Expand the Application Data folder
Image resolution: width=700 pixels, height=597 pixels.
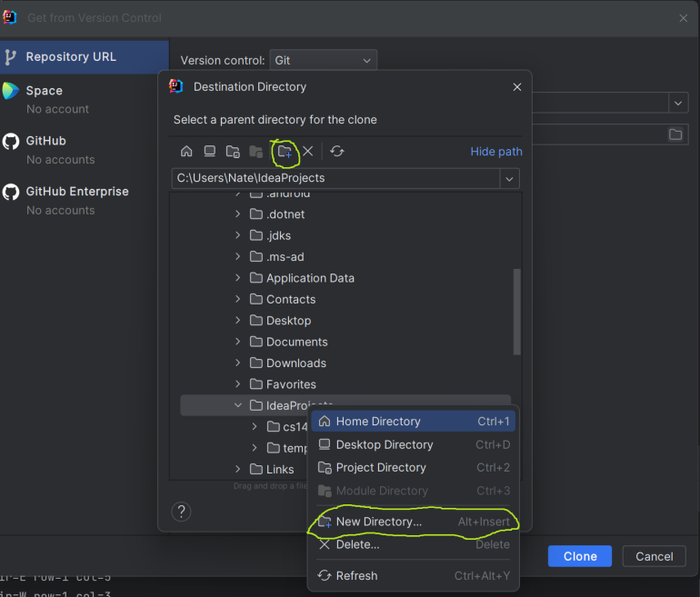click(x=238, y=278)
